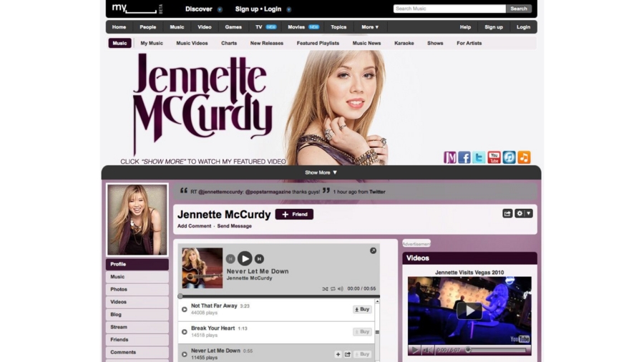The width and height of the screenshot is (644, 362).
Task: Go to previous track in music player
Action: coord(230,258)
